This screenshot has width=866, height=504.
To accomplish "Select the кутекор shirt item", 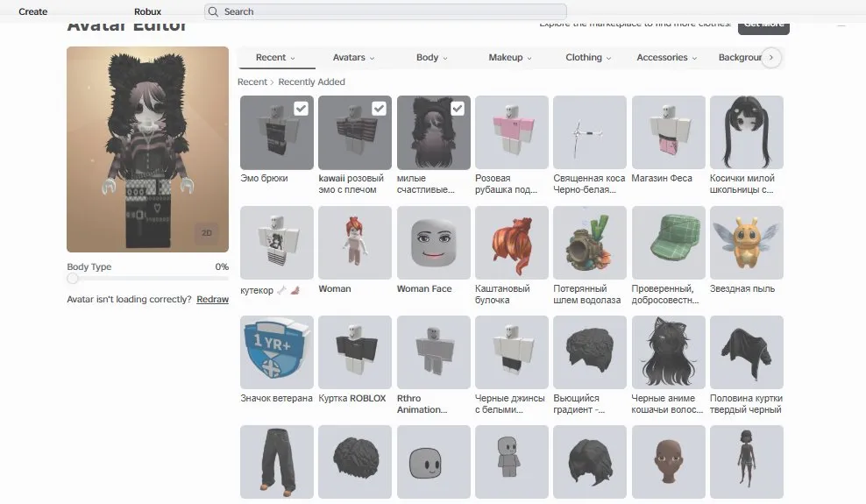I will pyautogui.click(x=277, y=243).
